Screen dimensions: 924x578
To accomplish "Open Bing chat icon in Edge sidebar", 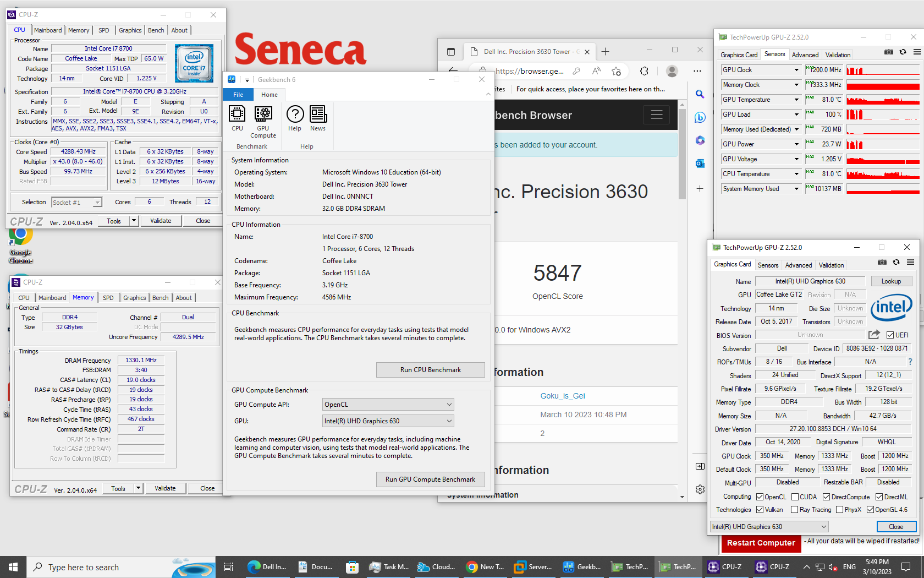I will (700, 117).
